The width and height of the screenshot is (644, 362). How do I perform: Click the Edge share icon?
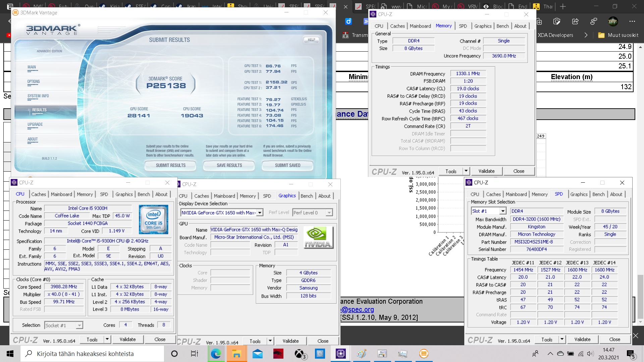pyautogui.click(x=575, y=22)
